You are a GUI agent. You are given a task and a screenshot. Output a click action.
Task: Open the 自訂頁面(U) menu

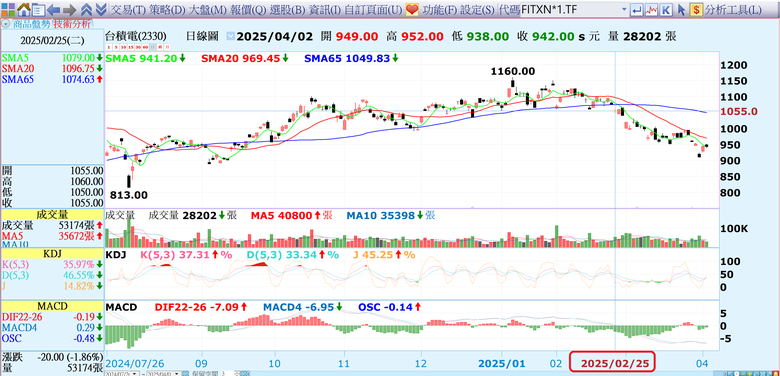coord(373,9)
